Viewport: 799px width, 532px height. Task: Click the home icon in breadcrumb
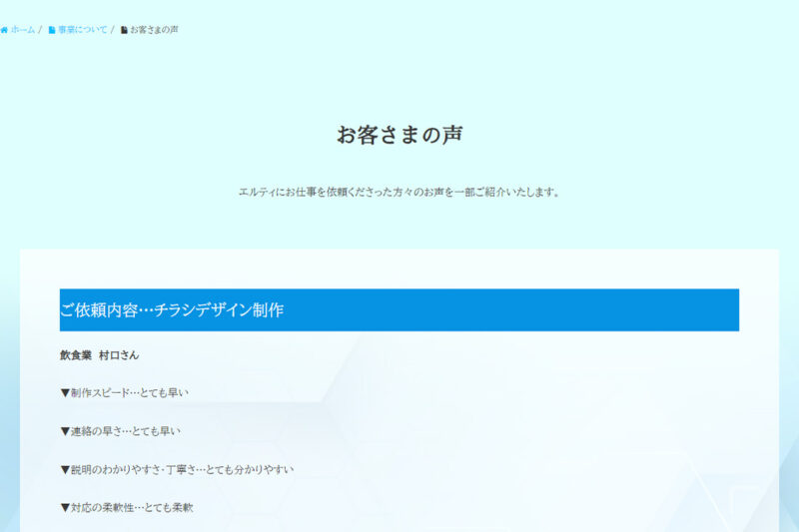4,30
